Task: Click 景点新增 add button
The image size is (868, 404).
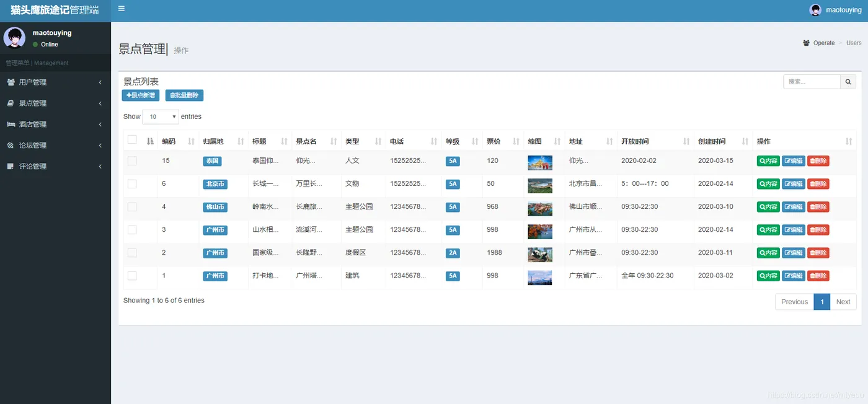Action: (141, 95)
